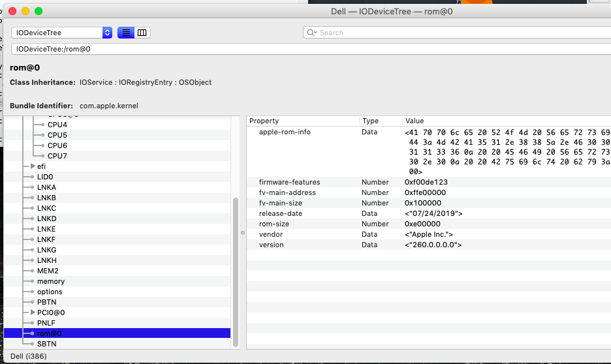Select CPU7 in the device tree
The height and width of the screenshot is (364, 611).
(x=57, y=156)
